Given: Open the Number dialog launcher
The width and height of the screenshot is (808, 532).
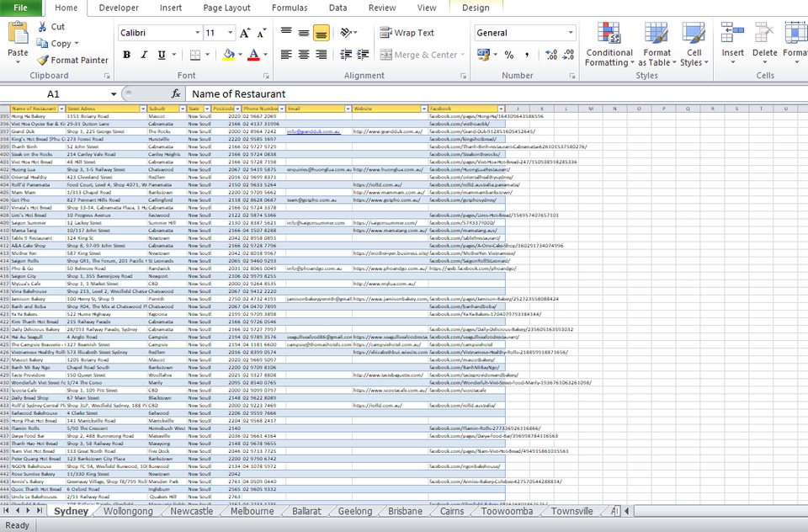Looking at the screenshot, I should [572, 76].
